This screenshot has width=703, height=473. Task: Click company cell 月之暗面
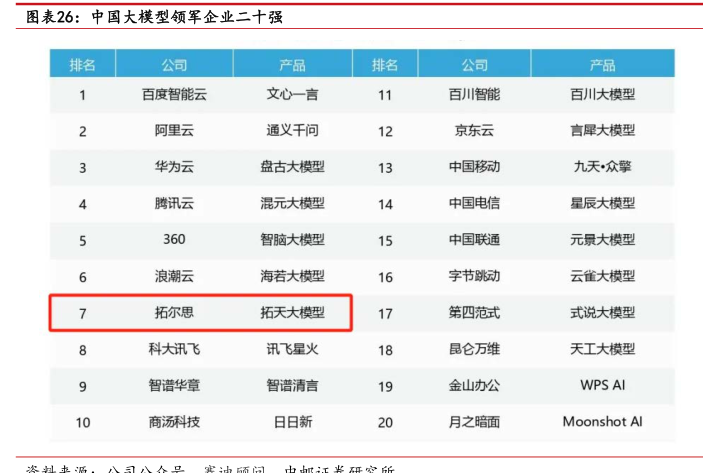[474, 422]
